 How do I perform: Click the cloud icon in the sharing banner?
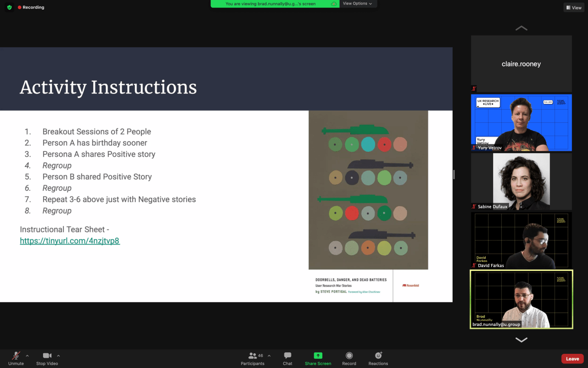334,4
